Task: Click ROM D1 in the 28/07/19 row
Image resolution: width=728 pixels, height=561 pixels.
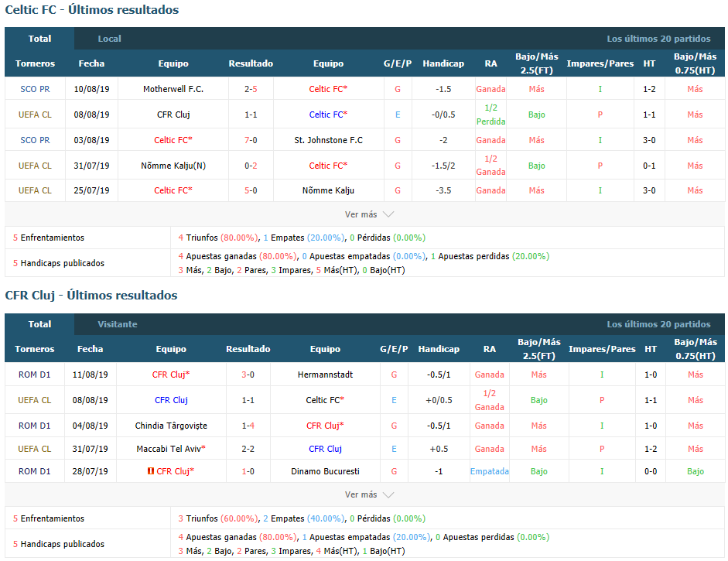Action: [34, 471]
